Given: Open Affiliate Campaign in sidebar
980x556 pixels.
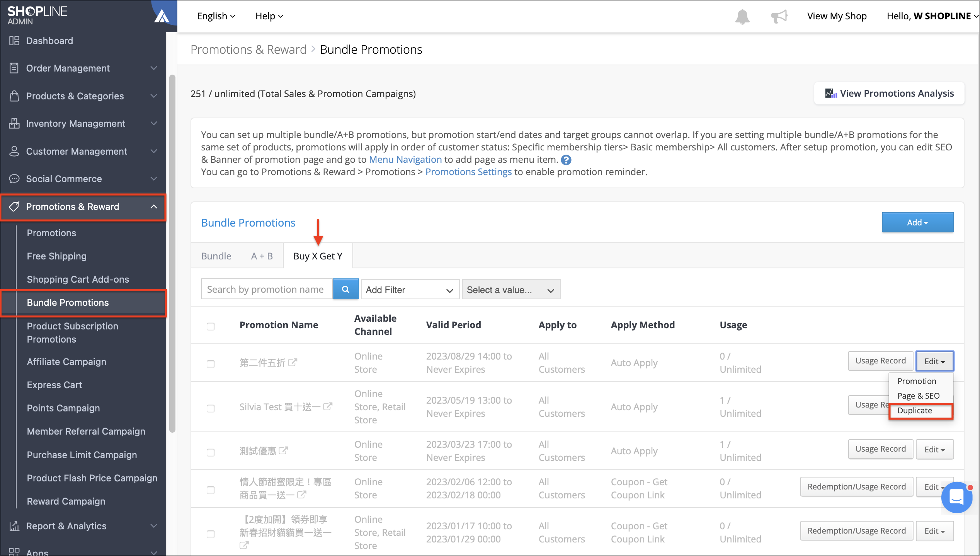Looking at the screenshot, I should coord(66,362).
